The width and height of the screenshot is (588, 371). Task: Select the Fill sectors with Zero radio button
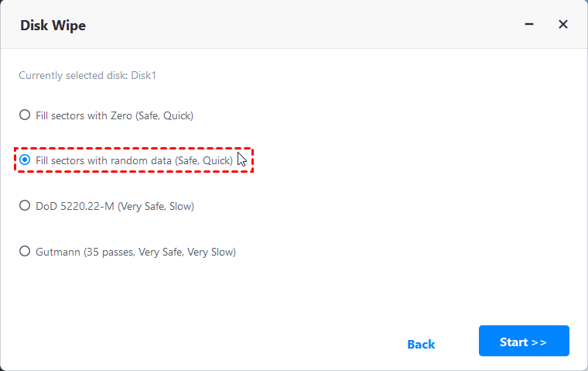coord(25,115)
